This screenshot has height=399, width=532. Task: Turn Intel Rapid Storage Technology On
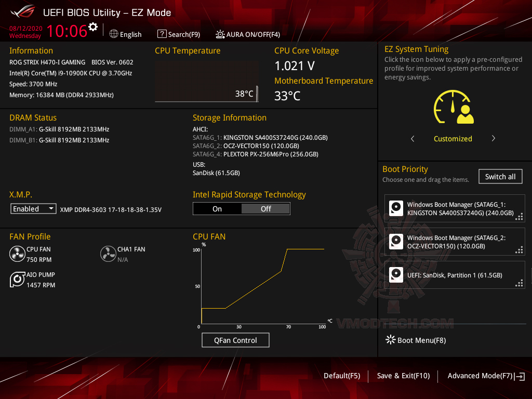pos(217,209)
